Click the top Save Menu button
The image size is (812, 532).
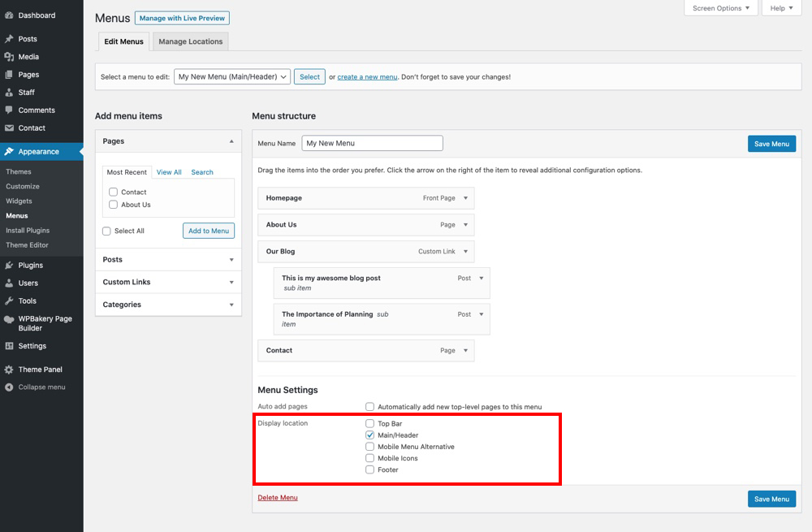pos(771,144)
